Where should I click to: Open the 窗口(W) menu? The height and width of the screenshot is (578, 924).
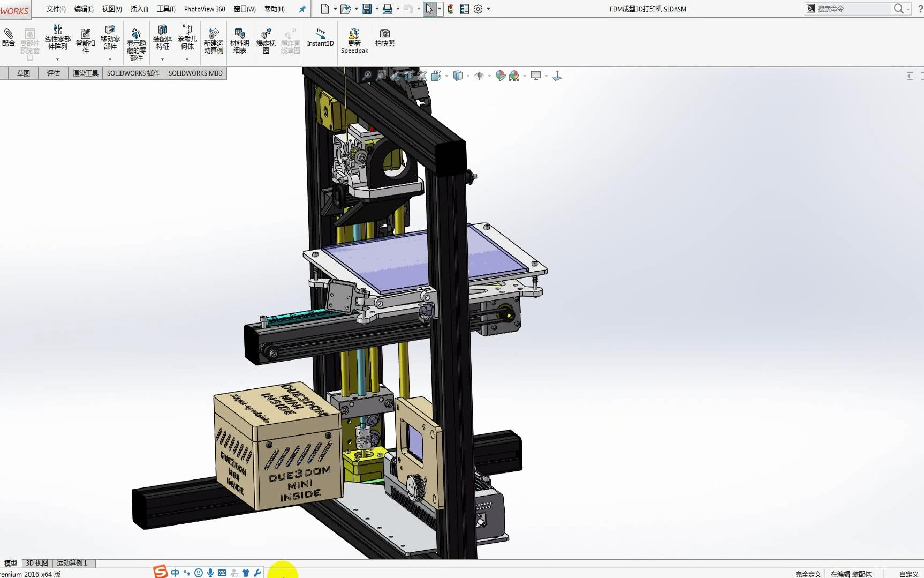245,9
